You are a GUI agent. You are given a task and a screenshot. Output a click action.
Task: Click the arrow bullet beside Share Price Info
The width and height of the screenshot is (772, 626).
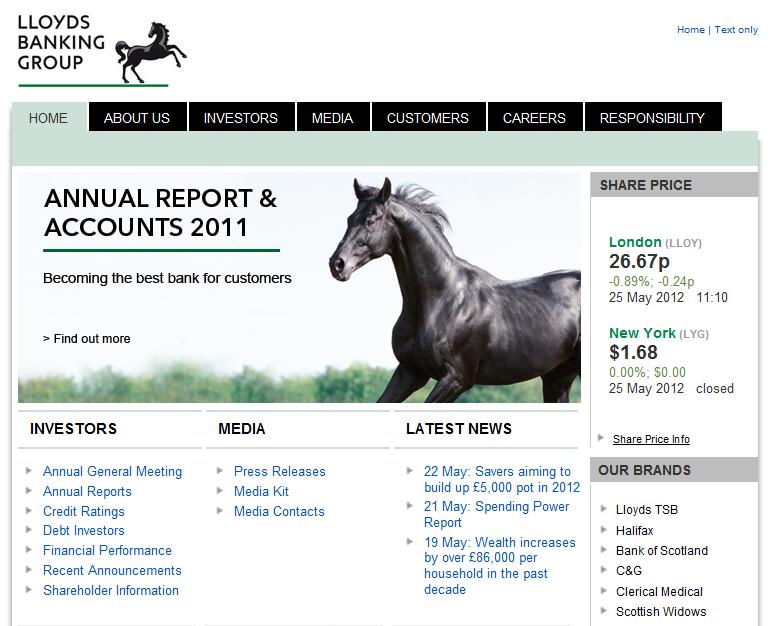(x=601, y=438)
